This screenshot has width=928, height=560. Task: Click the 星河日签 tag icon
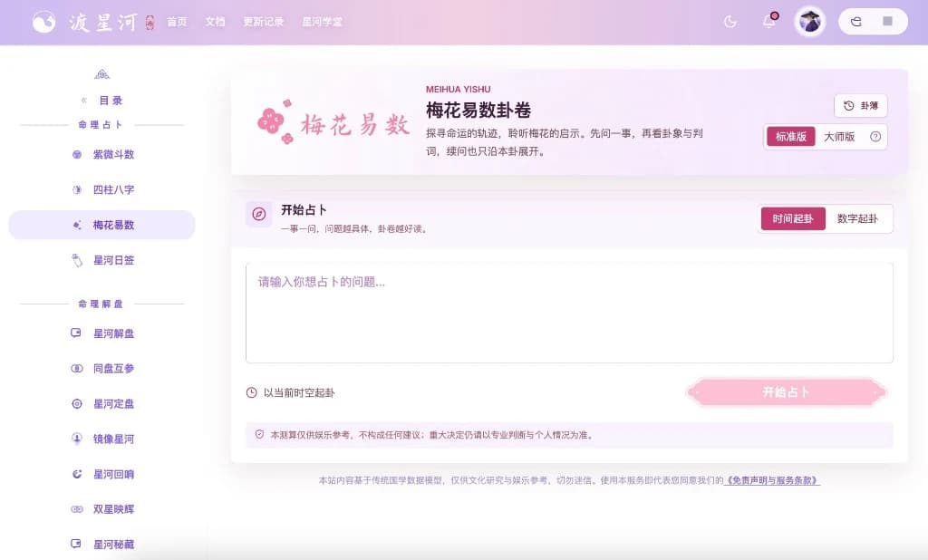point(77,260)
